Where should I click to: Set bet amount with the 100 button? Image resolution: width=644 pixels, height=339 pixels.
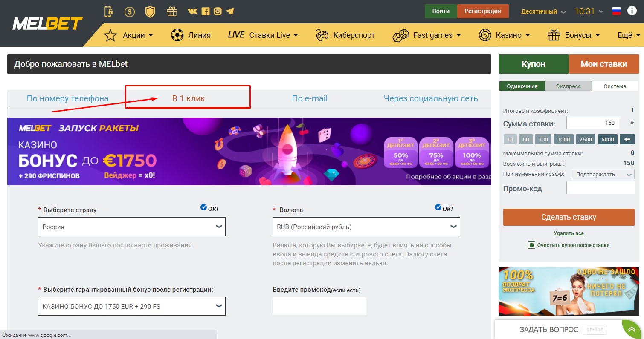pyautogui.click(x=543, y=139)
